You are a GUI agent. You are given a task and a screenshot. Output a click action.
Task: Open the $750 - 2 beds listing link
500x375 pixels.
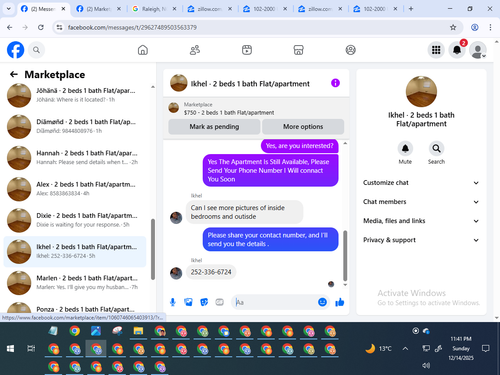coord(229,113)
